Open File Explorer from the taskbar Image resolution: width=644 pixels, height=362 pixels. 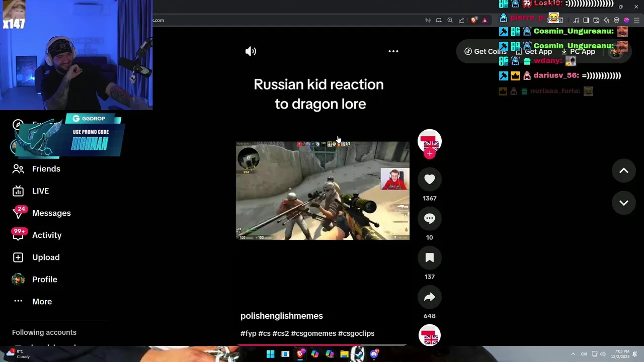344,354
